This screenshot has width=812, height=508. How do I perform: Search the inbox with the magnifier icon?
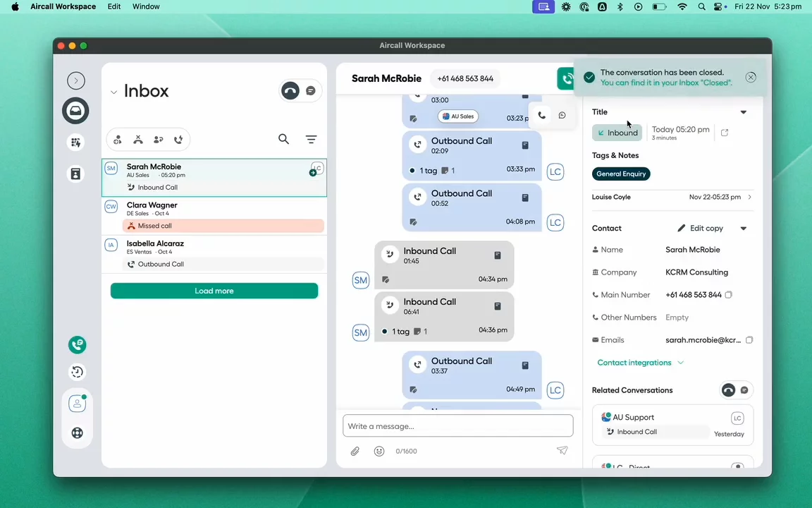click(x=283, y=140)
